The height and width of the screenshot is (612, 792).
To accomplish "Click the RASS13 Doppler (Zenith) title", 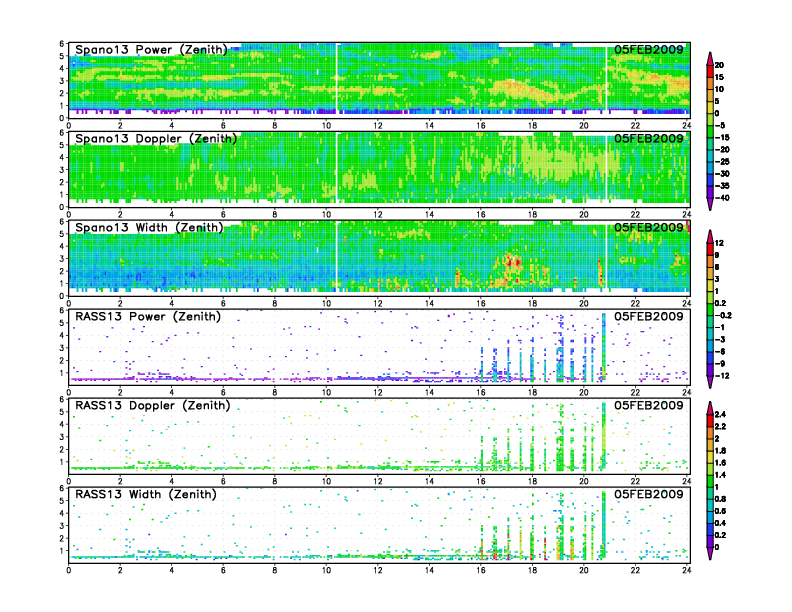I will click(153, 405).
